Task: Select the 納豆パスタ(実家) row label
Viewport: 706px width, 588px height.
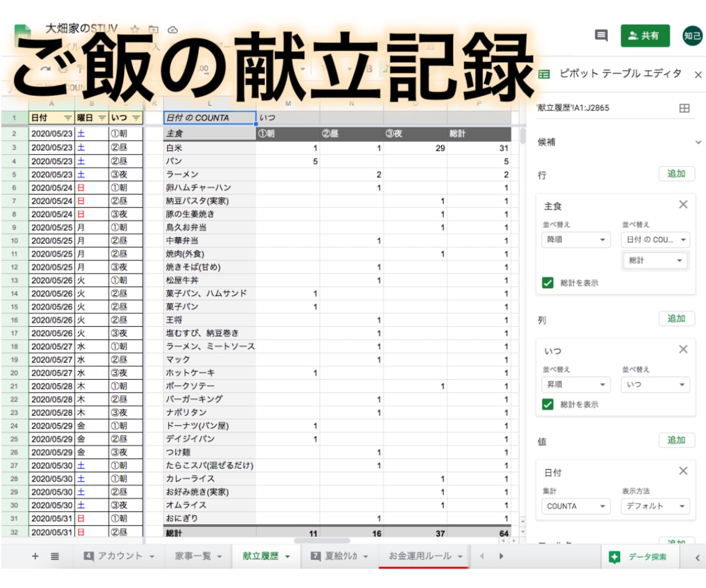Action: coord(209,201)
